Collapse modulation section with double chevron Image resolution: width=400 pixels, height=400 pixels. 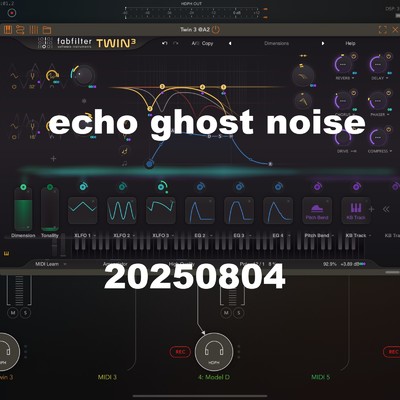[x=386, y=209]
